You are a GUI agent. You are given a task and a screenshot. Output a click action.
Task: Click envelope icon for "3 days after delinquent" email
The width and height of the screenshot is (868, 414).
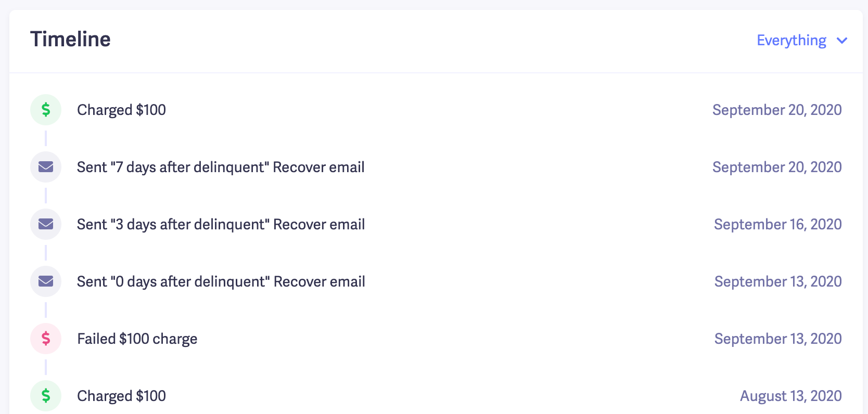pyautogui.click(x=46, y=224)
